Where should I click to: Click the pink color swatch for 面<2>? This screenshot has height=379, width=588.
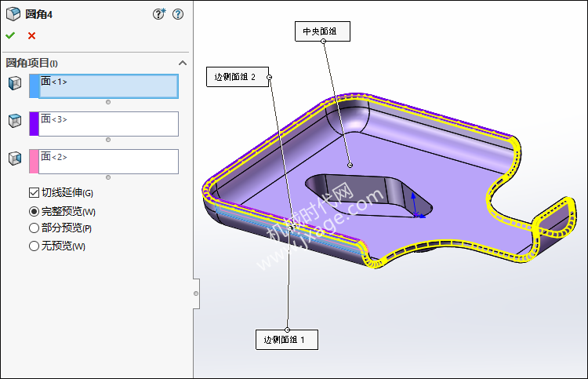tap(34, 162)
